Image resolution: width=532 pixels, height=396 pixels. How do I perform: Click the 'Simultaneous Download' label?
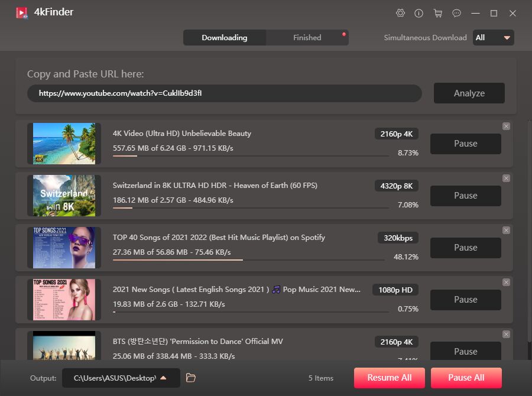point(425,38)
